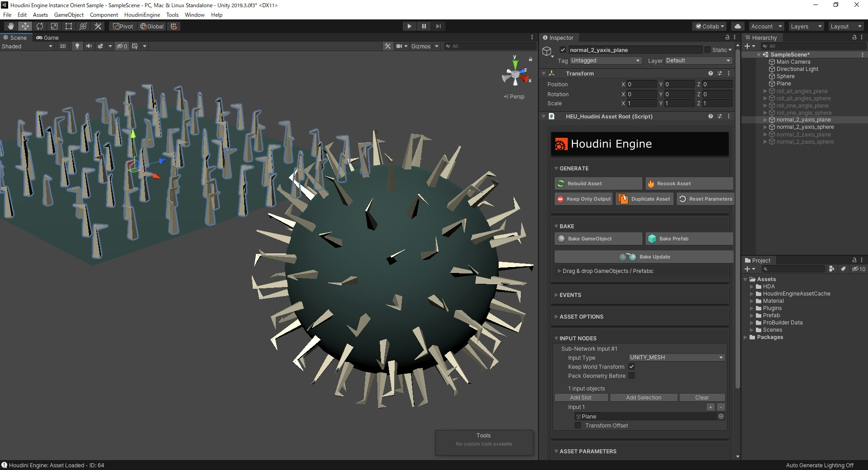Open the HoudiniEngine menu
Screen dimensions: 868x470
pos(142,14)
